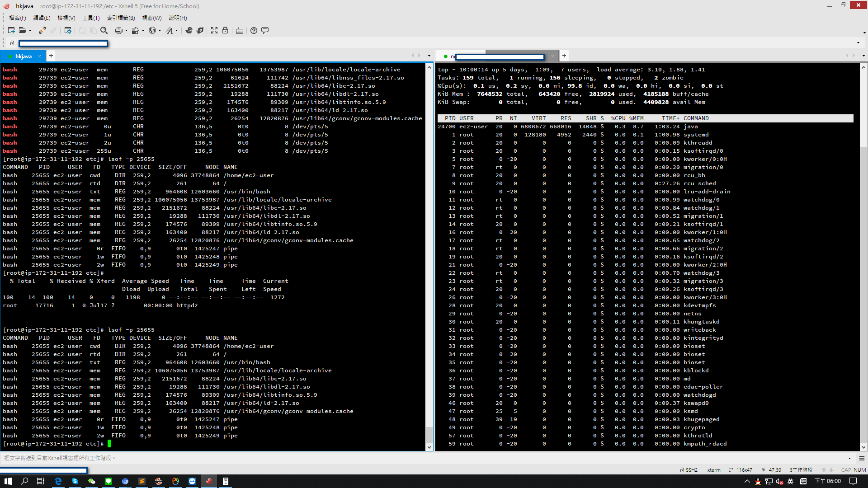Click the 3工作階段 status text

[x=801, y=470]
